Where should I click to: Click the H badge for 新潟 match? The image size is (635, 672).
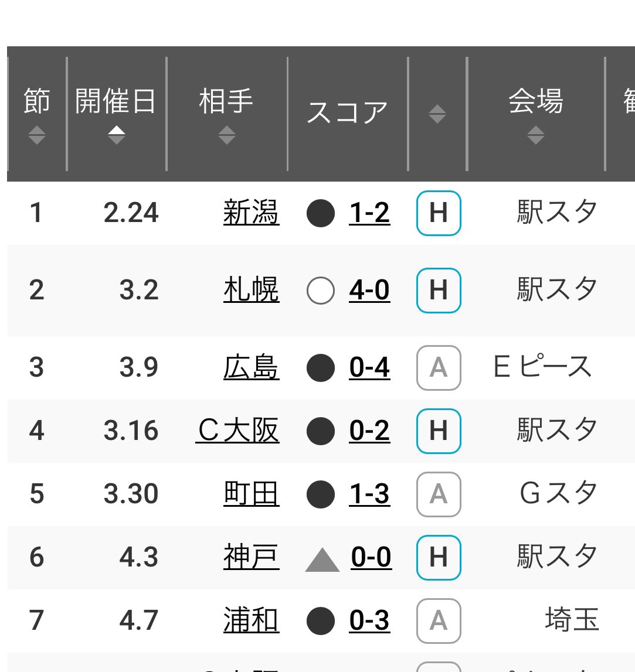pos(439,213)
